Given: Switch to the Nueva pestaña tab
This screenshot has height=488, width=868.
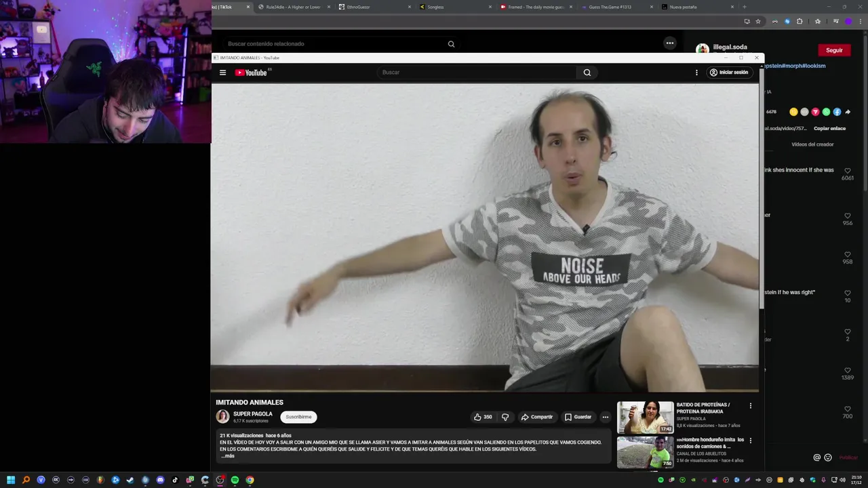Looking at the screenshot, I should click(698, 7).
